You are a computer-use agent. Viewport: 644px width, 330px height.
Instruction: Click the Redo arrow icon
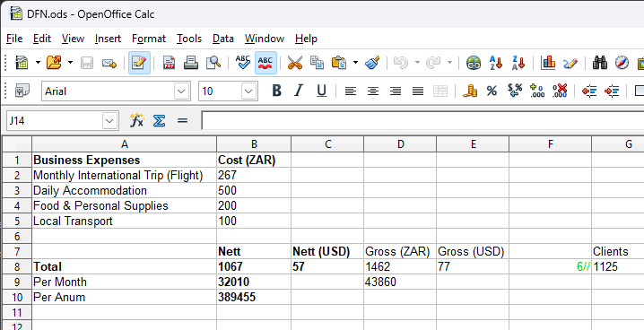pyautogui.click(x=433, y=63)
